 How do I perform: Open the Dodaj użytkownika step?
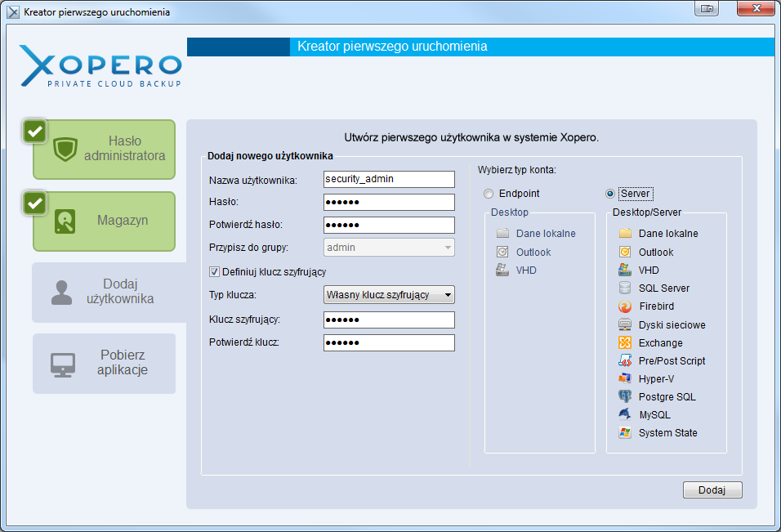[x=109, y=293]
